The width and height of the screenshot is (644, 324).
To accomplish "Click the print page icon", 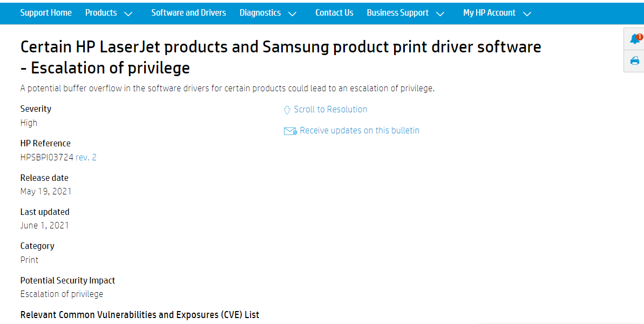I will tap(635, 61).
